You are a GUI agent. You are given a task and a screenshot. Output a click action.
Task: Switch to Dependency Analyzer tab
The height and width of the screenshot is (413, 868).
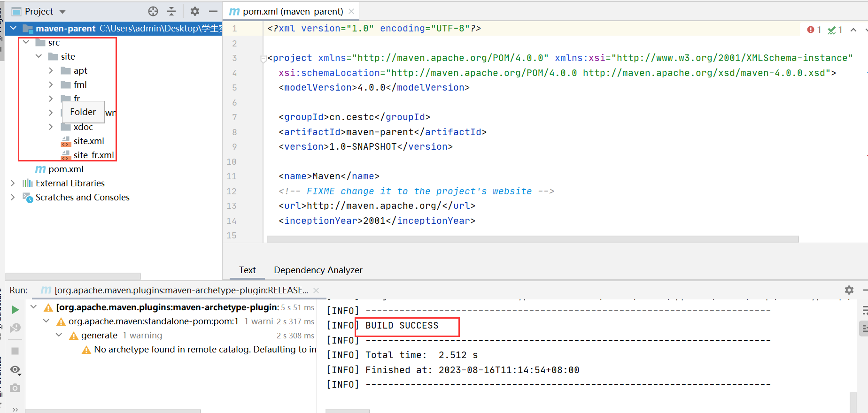318,270
